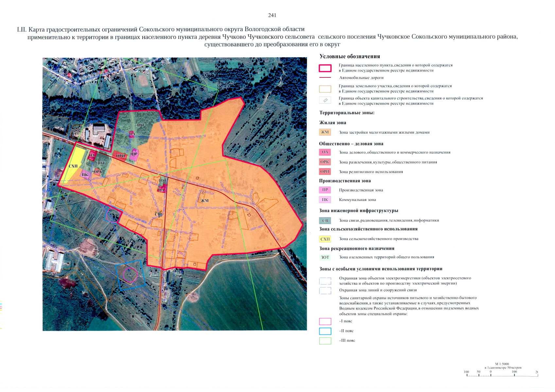Click the ЖМ legend swatch for low-rise housing
The width and height of the screenshot is (555, 392).
pyautogui.click(x=325, y=132)
